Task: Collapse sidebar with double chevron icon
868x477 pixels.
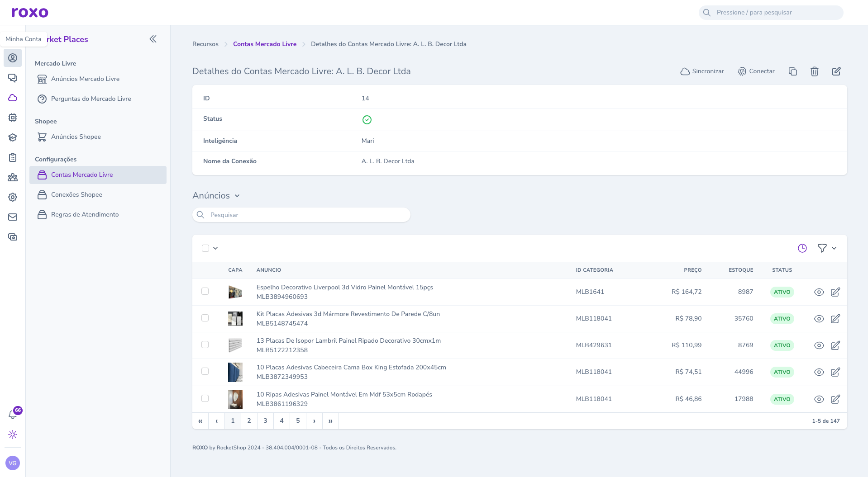Action: click(x=153, y=39)
